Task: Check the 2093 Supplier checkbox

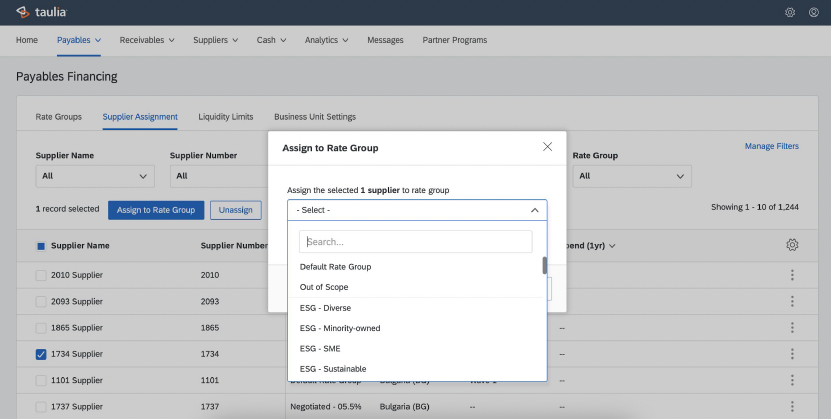Action: (x=41, y=301)
